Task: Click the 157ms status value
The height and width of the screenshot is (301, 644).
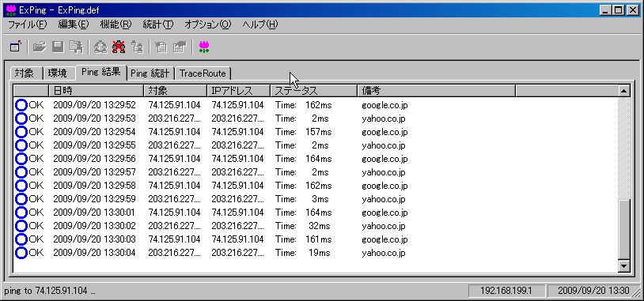Action: coord(318,132)
